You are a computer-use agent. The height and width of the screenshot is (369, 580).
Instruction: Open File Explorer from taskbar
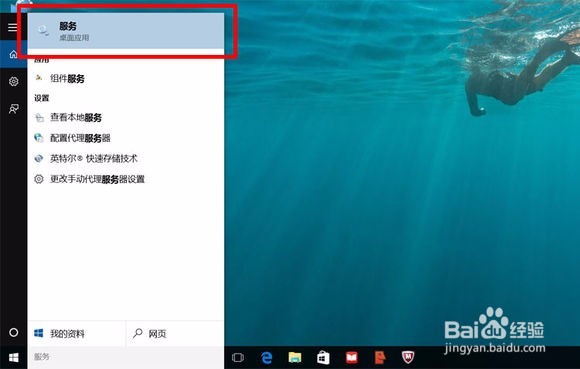[x=295, y=358]
